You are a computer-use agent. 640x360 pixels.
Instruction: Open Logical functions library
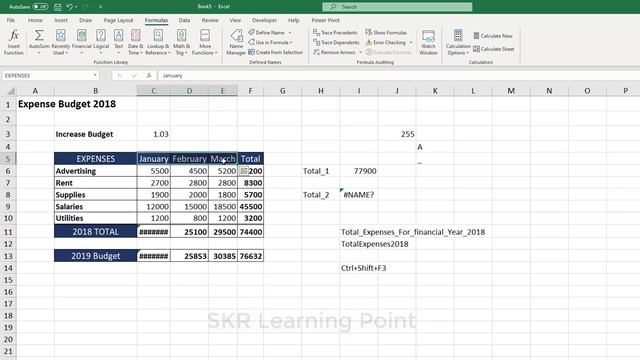click(101, 42)
